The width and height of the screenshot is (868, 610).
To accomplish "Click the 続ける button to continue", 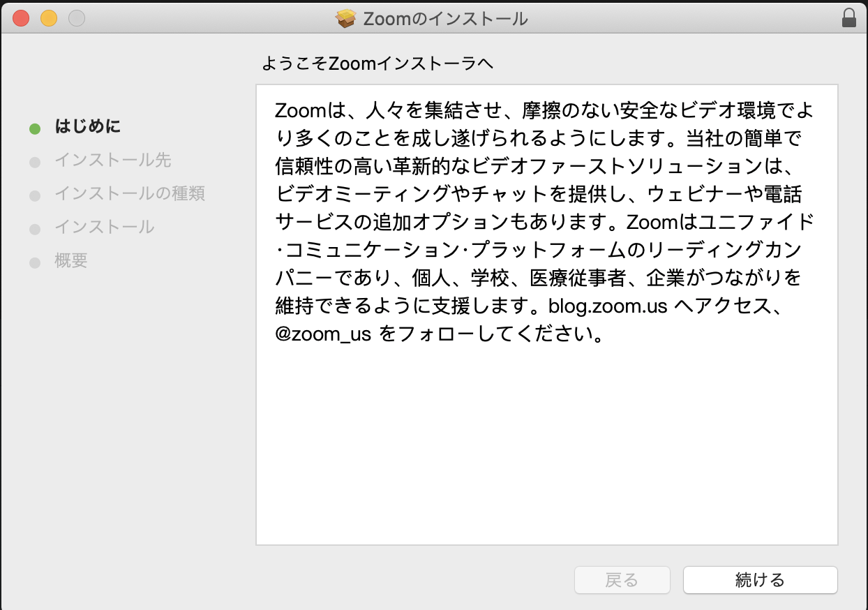I will (x=760, y=579).
